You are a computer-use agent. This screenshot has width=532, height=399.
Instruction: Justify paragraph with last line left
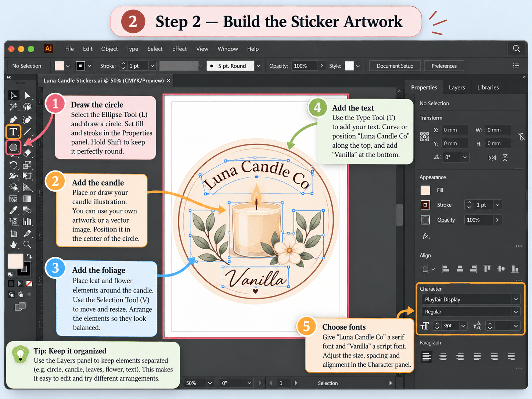pos(477,357)
